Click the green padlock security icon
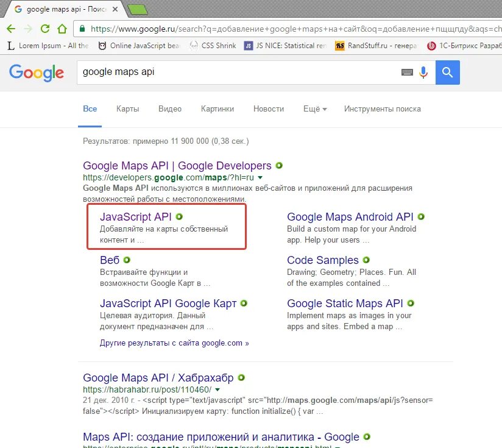 pyautogui.click(x=82, y=29)
